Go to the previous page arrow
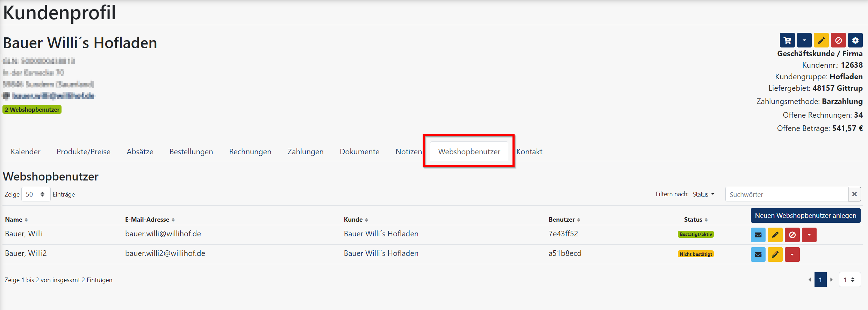The image size is (868, 310). click(x=810, y=280)
